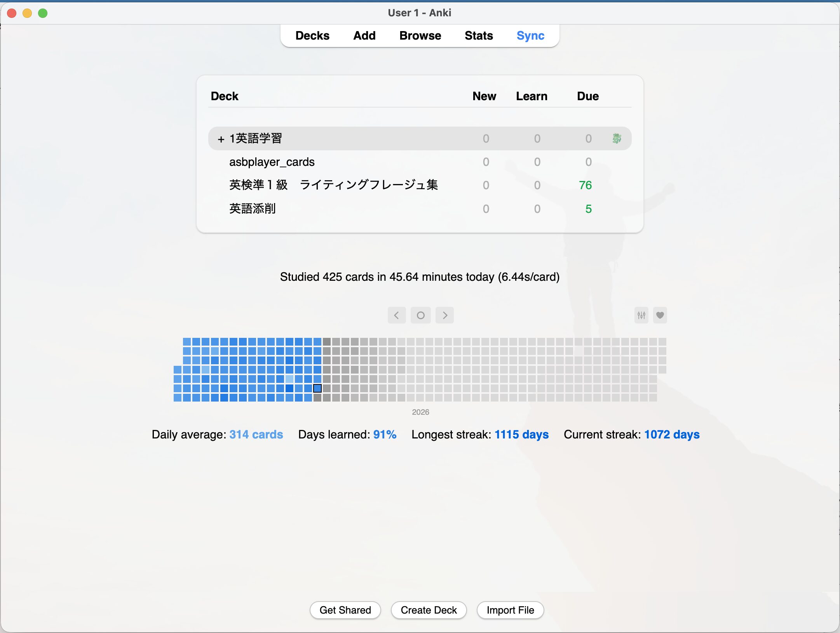Expand the 1英語学習 deck with plus
Screen dimensions: 840x633
(221, 139)
